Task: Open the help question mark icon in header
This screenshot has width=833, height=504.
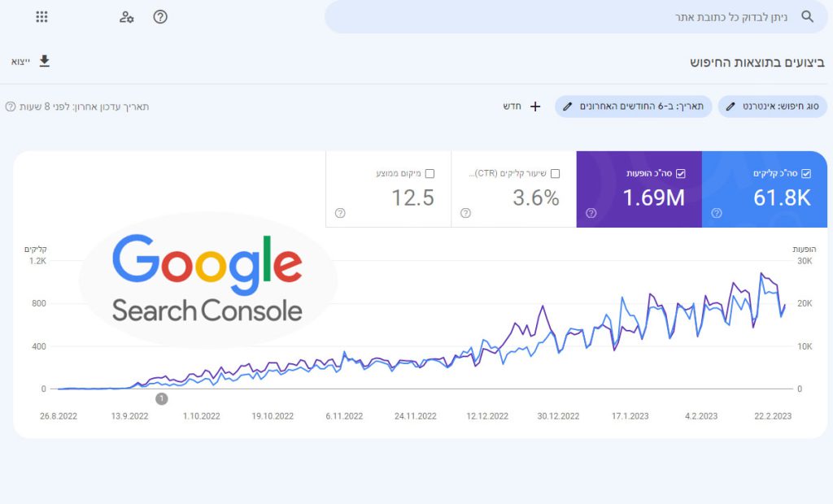Action: coord(160,17)
